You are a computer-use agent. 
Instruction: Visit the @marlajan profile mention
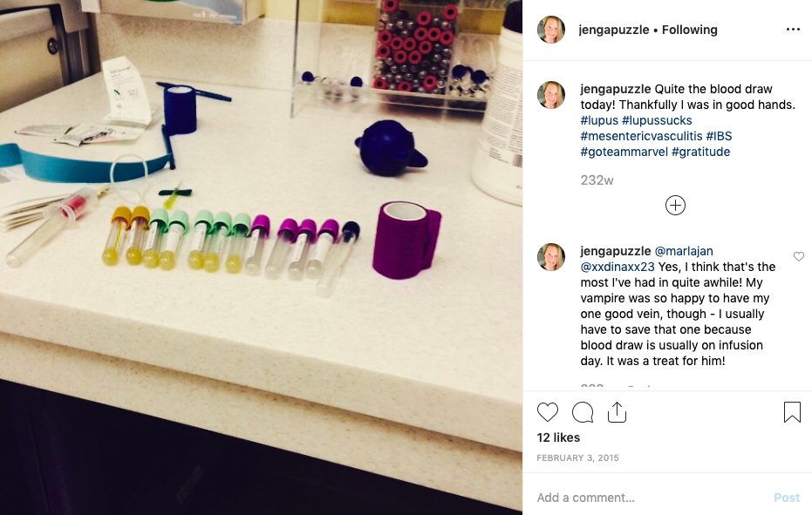(x=684, y=251)
